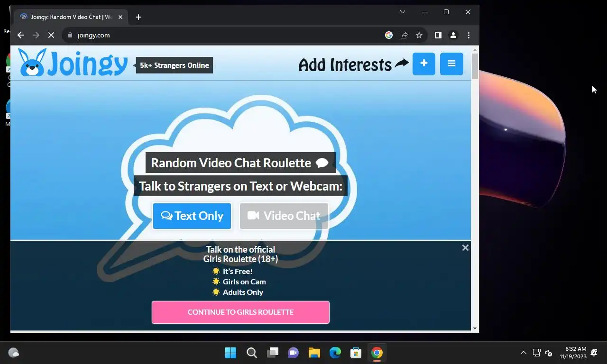
Task: Open the Teams Chat taskbar icon
Action: 294,353
